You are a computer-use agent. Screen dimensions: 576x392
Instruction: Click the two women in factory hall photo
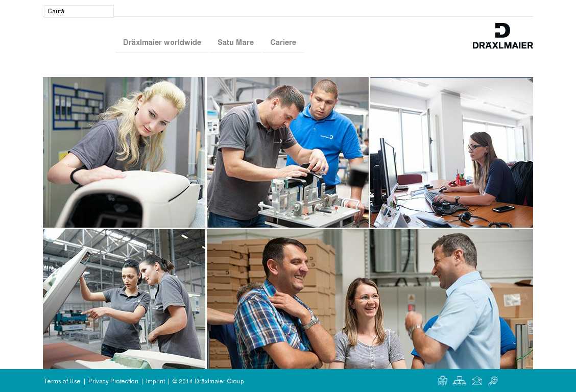(124, 299)
